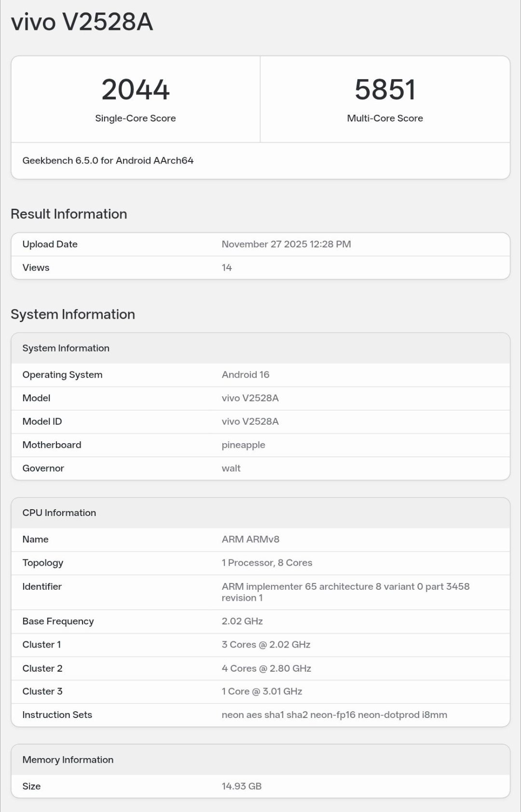Click the Geekbench 6.5.0 for Android AArch64 text
521x812 pixels.
coord(108,161)
